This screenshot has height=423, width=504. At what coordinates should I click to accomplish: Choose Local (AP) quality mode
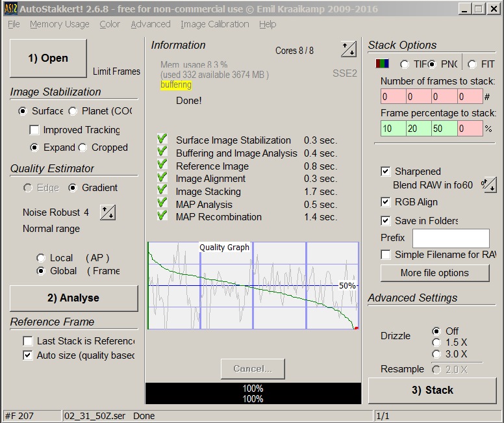tap(41, 258)
